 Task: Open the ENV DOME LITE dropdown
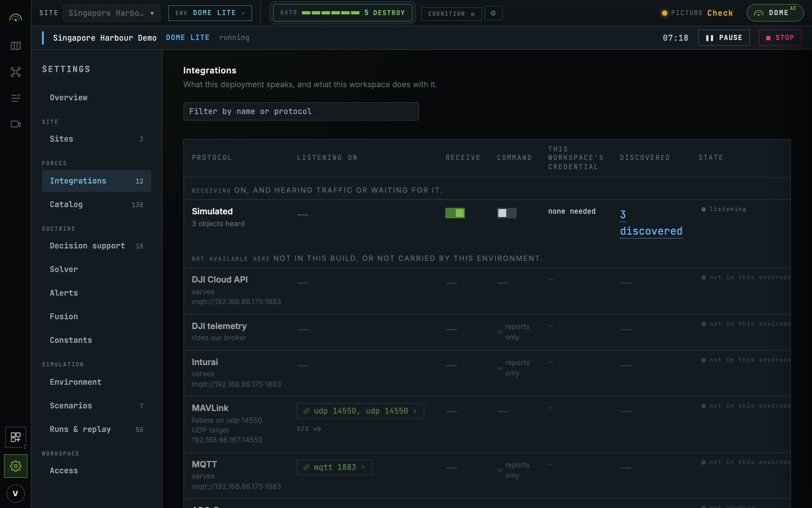click(210, 13)
